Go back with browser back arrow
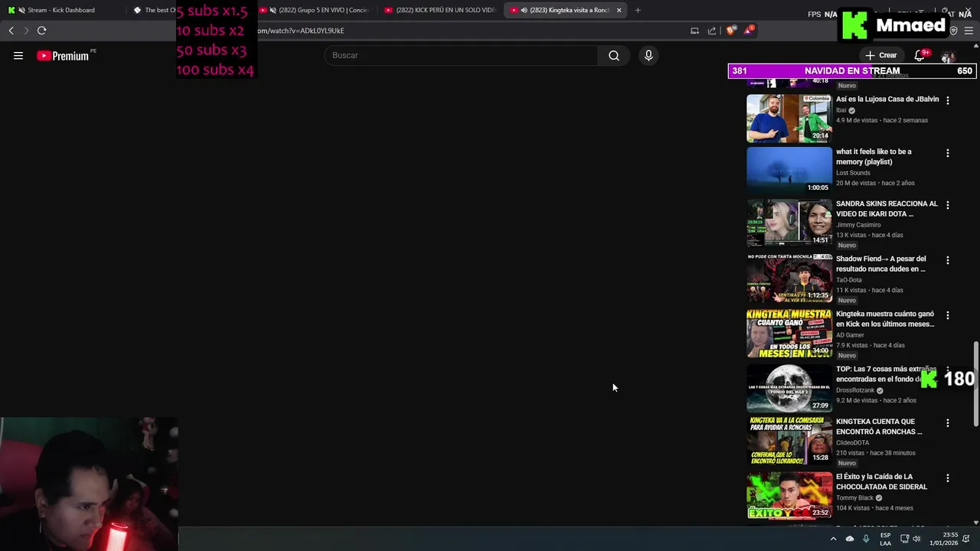The image size is (980, 551). (11, 31)
